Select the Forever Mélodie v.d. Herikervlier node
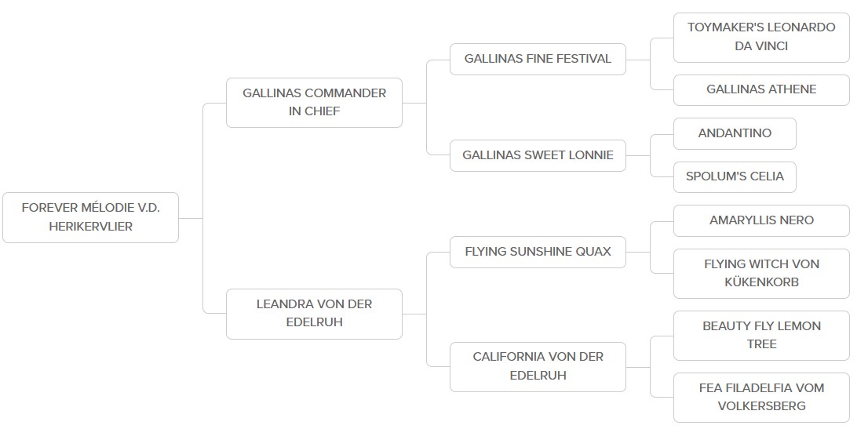Image resolution: width=868 pixels, height=429 pixels. 90,217
